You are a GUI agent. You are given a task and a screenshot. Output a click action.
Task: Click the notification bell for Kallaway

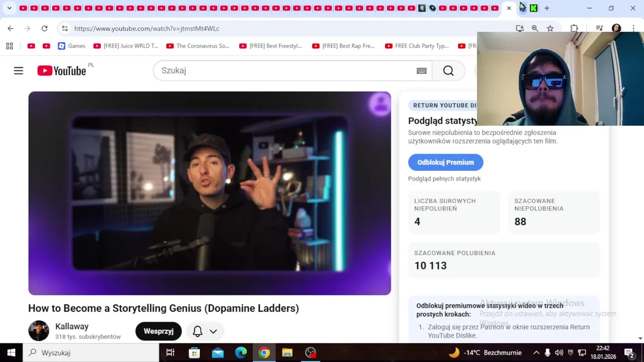coord(198,331)
